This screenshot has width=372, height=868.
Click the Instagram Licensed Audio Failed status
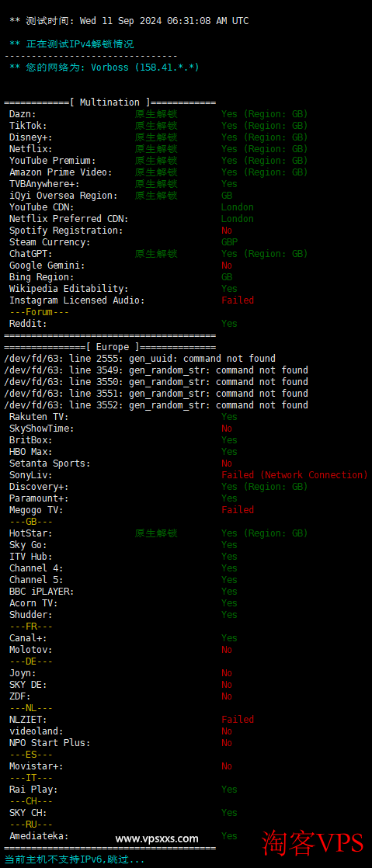click(x=238, y=300)
